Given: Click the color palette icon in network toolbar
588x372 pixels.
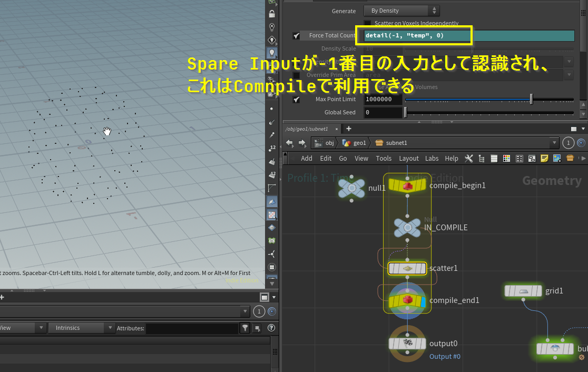Looking at the screenshot, I should click(x=506, y=158).
